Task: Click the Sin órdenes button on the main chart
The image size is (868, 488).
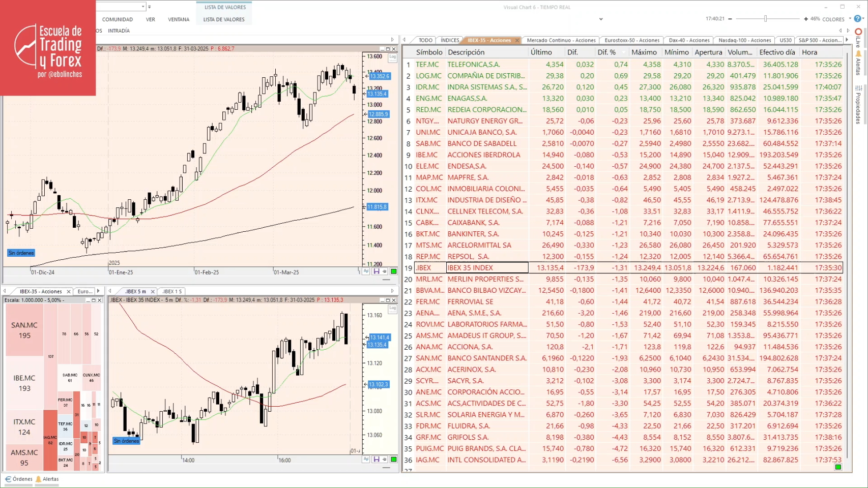Action: pos(20,252)
